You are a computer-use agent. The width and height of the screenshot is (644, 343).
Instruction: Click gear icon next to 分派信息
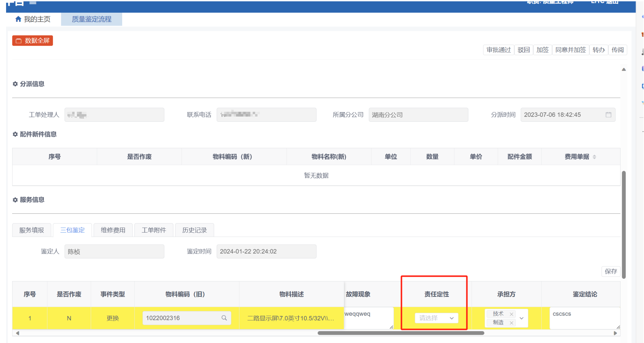15,84
